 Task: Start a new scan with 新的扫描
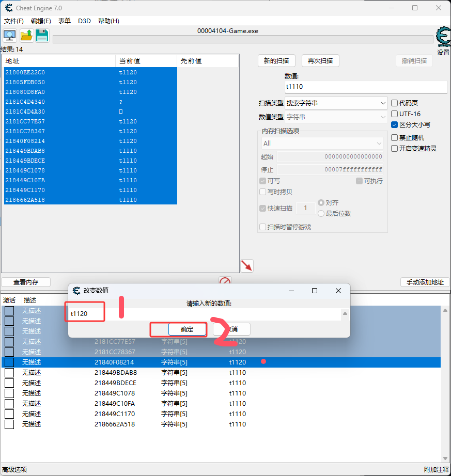pyautogui.click(x=276, y=61)
